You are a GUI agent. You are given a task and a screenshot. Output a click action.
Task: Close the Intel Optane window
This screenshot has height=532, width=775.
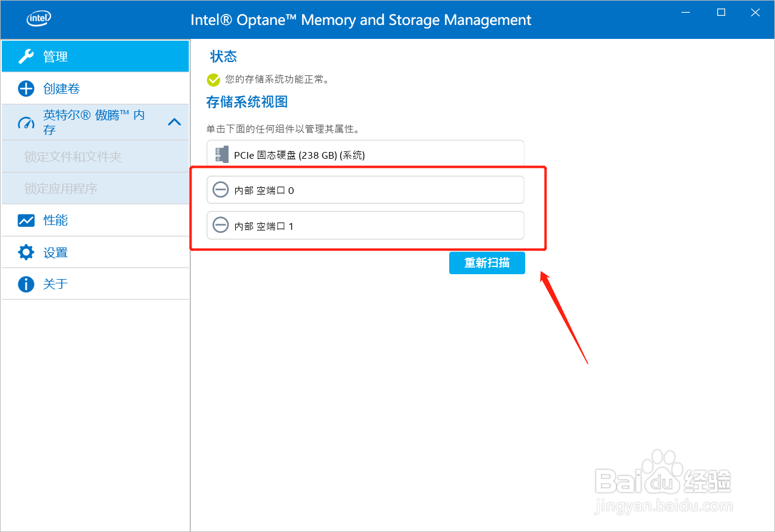756,12
